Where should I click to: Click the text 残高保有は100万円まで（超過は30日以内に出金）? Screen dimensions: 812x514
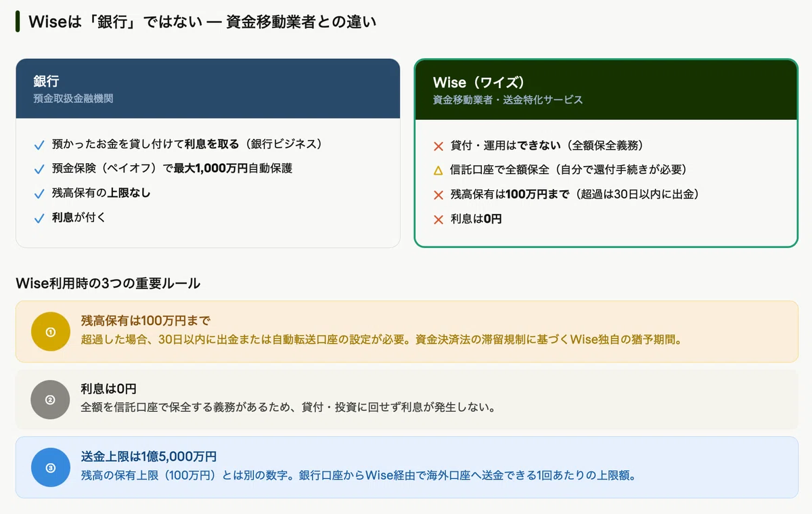coord(574,194)
